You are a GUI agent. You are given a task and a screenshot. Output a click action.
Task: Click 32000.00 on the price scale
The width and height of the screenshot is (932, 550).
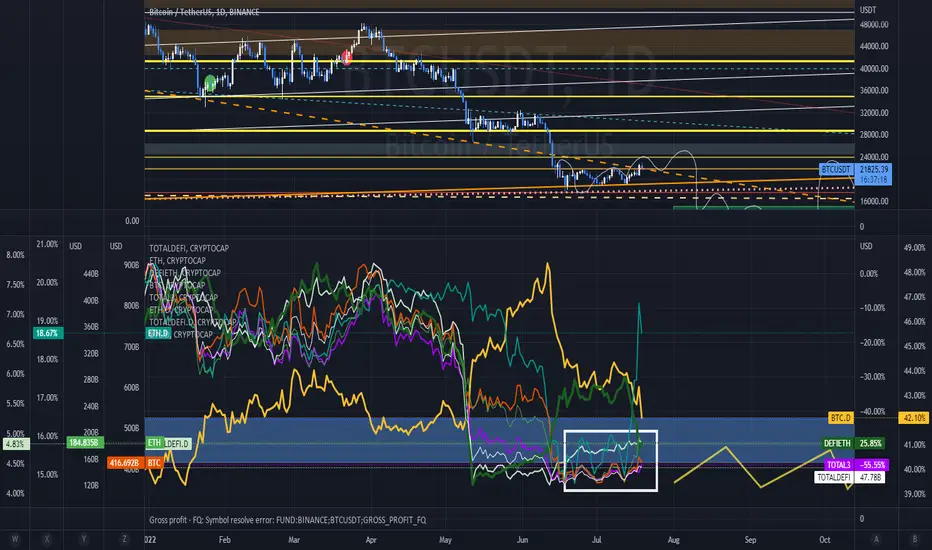tap(874, 113)
